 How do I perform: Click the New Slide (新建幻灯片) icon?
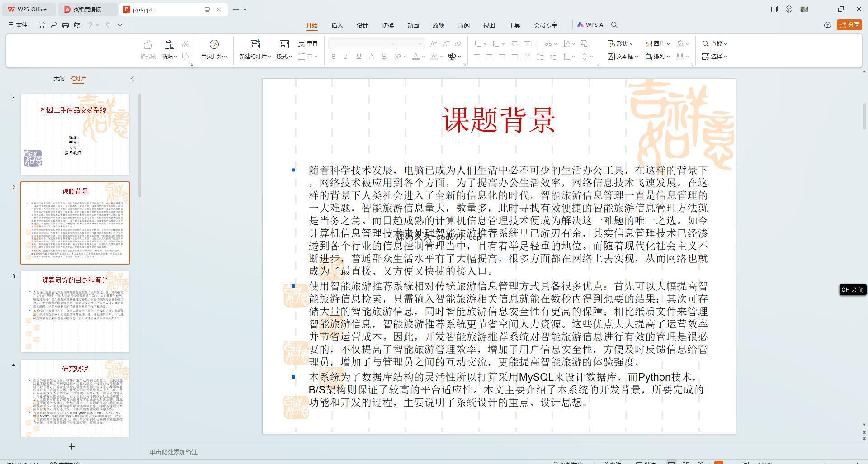tap(255, 44)
